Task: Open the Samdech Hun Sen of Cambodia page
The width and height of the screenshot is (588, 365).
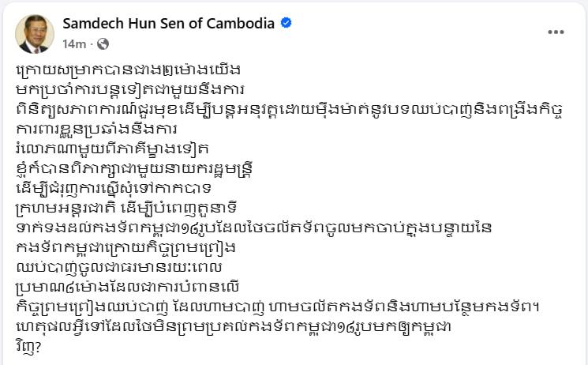Action: [x=168, y=23]
